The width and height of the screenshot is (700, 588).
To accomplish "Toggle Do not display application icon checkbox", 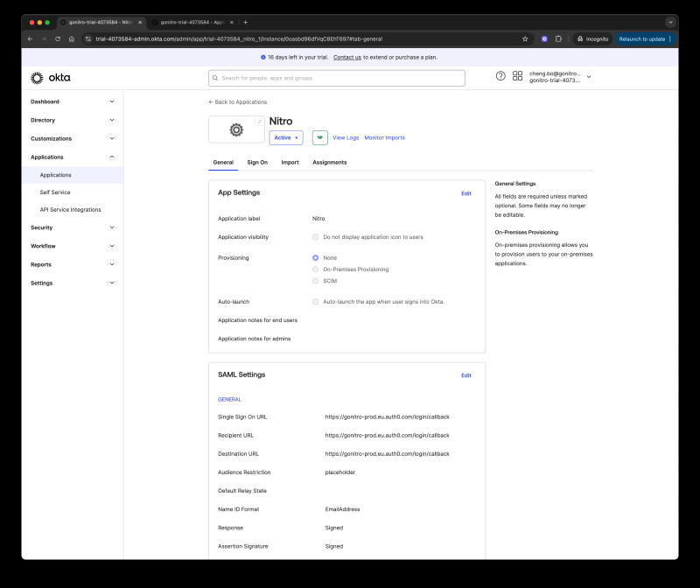I will (x=315, y=237).
